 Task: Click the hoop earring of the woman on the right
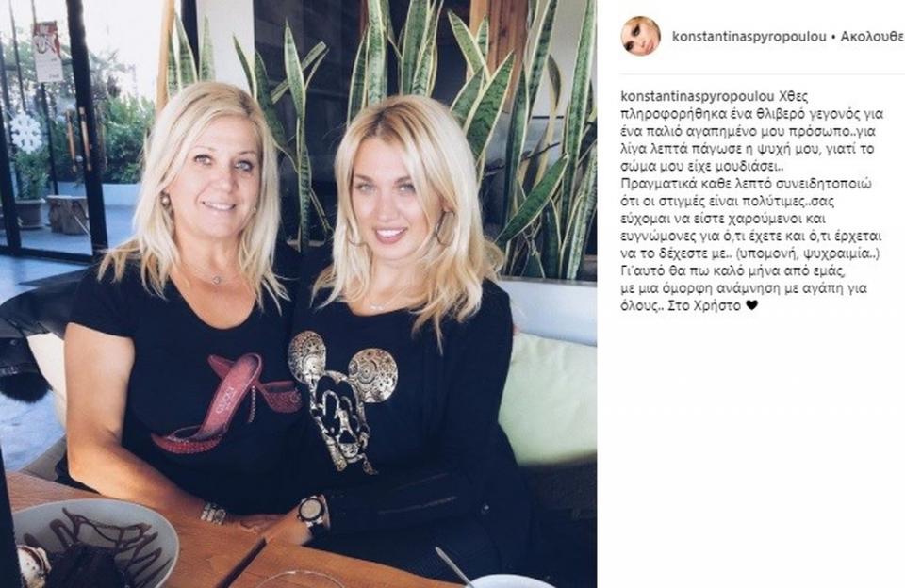444,228
